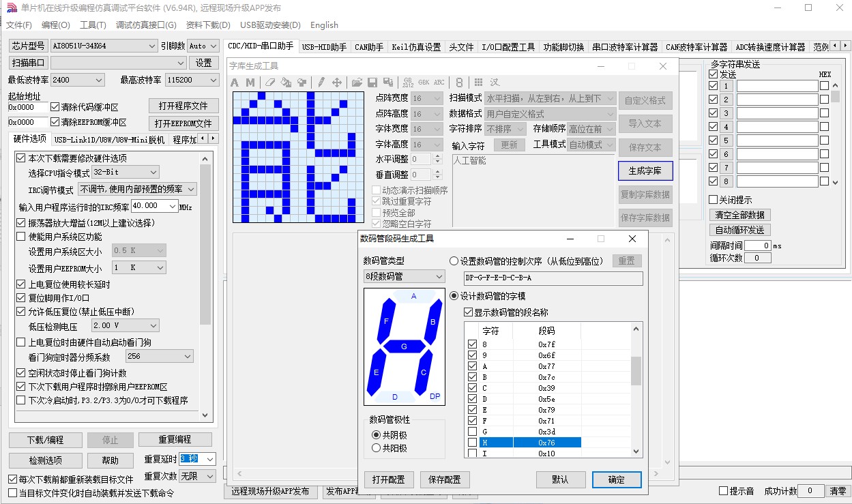Image resolution: width=852 pixels, height=504 pixels.
Task: Click 生成字库 button
Action: (x=645, y=171)
